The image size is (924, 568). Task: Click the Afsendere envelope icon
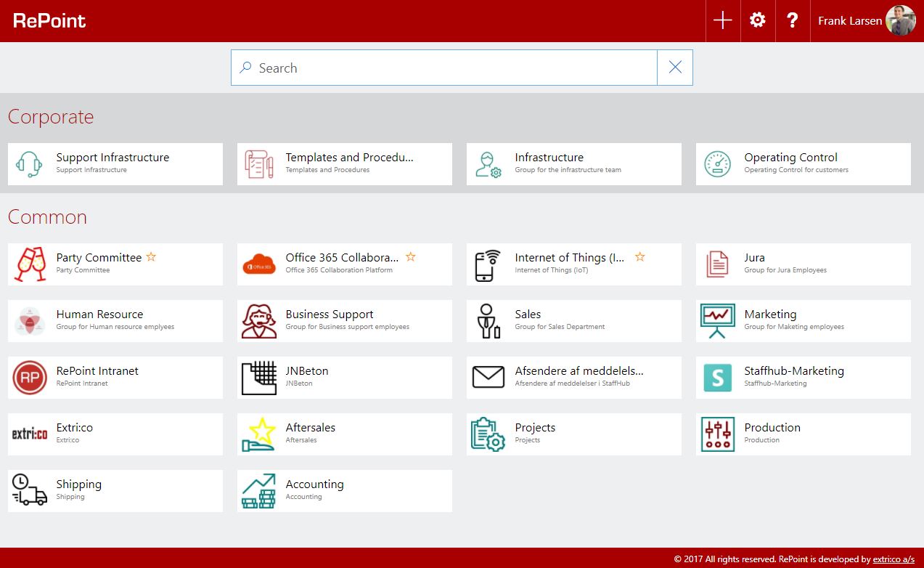tap(488, 377)
